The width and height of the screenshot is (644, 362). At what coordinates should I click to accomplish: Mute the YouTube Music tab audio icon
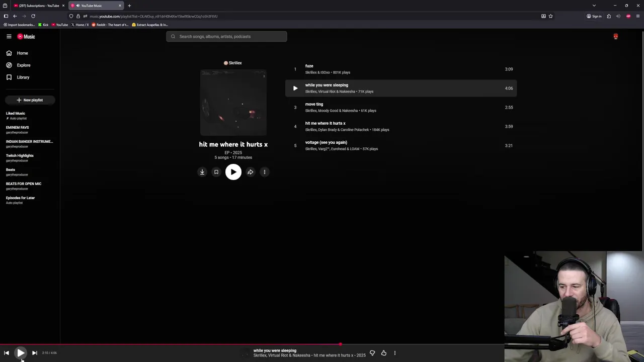[x=78, y=6]
